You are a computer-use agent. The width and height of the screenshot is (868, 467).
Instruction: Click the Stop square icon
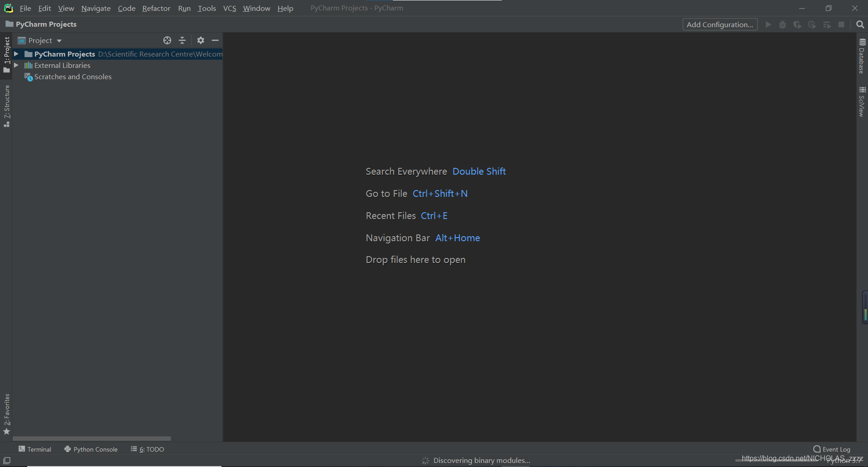click(841, 24)
